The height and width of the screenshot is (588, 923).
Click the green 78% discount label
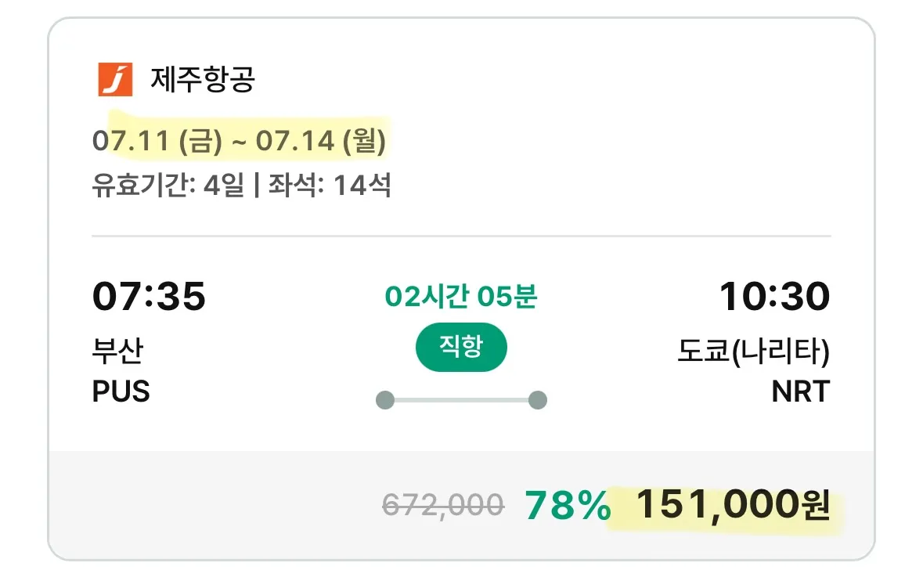pos(568,505)
